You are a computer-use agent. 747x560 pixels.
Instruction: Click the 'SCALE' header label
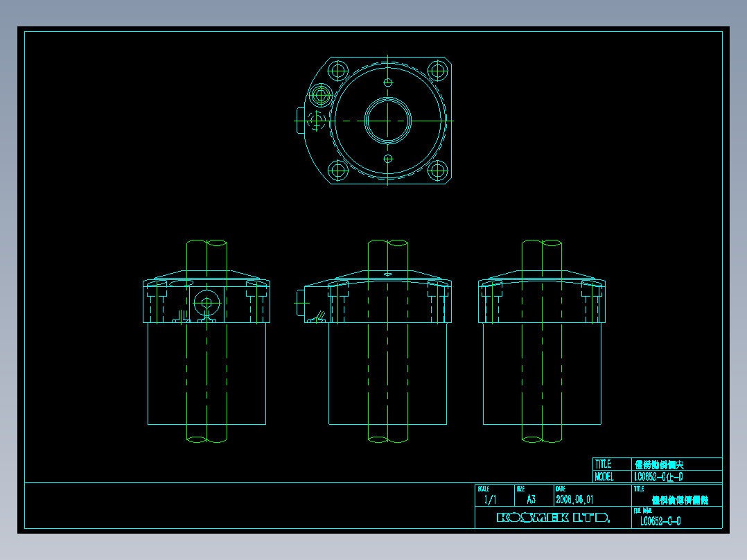point(484,489)
